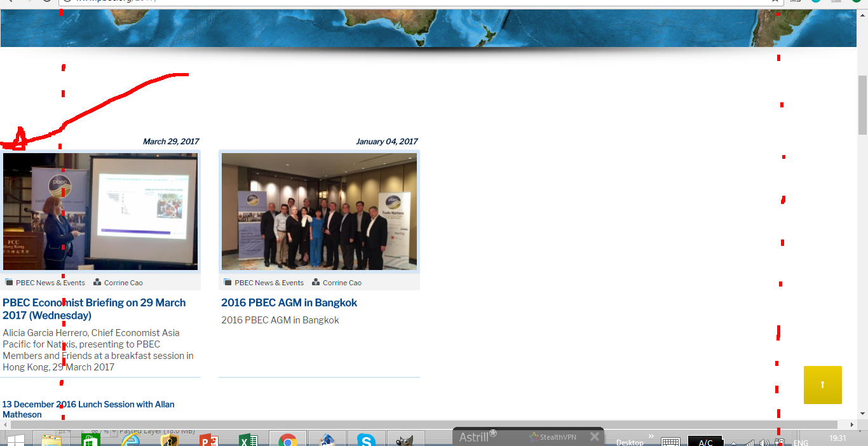Click the world map banner image

pyautogui.click(x=428, y=28)
